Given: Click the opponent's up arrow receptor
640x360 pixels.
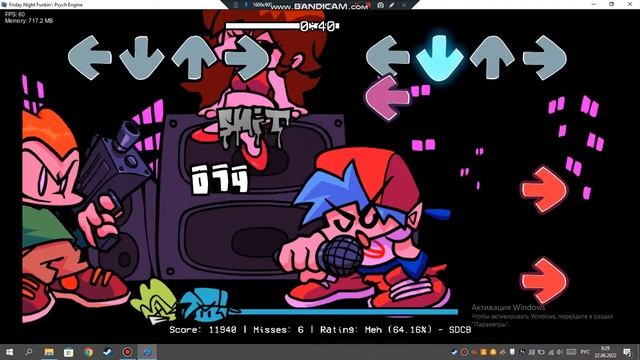Looking at the screenshot, I should pyautogui.click(x=194, y=57).
